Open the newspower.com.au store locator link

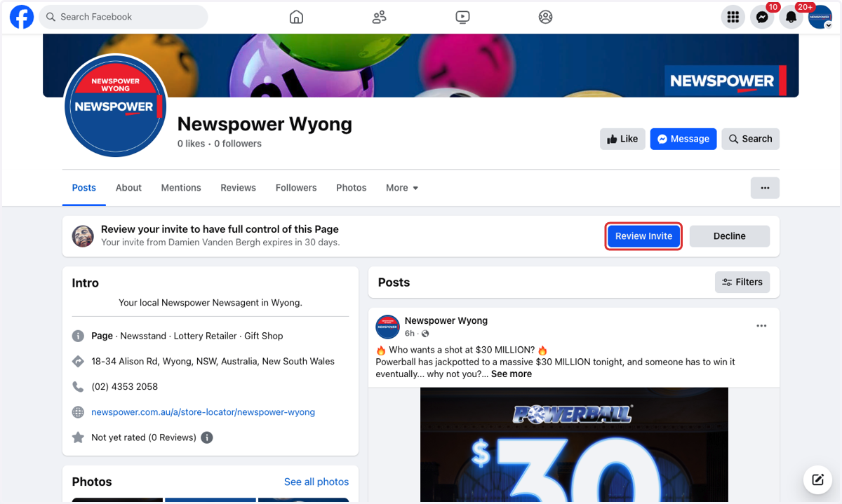coord(203,412)
